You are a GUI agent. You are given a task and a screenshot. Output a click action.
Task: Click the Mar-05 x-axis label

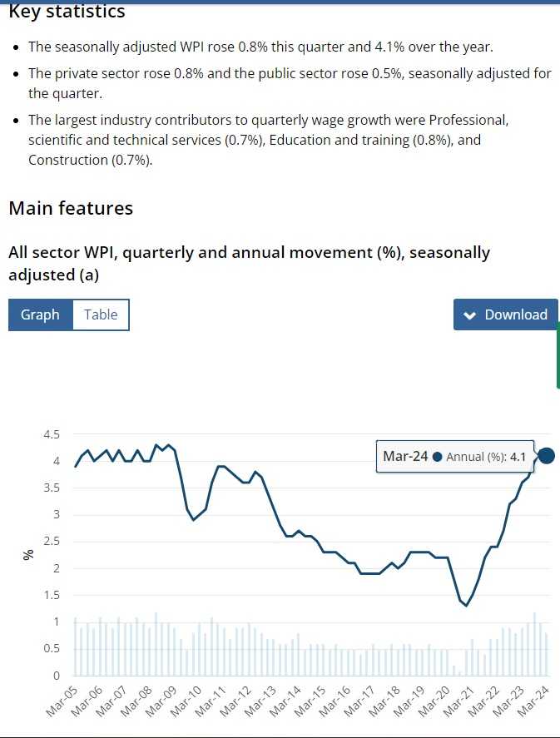pyautogui.click(x=62, y=704)
